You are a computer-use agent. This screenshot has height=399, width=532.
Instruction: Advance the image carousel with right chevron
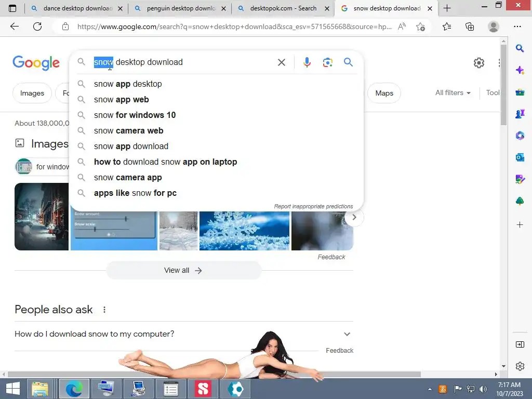[354, 217]
